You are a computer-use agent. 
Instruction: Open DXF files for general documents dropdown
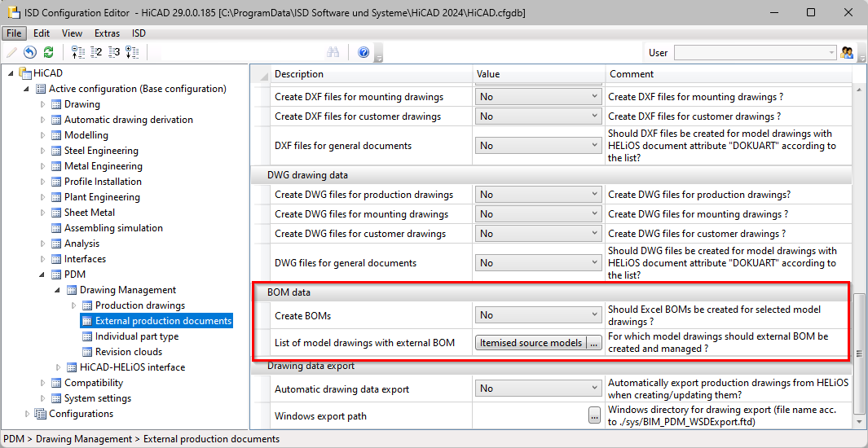(539, 146)
